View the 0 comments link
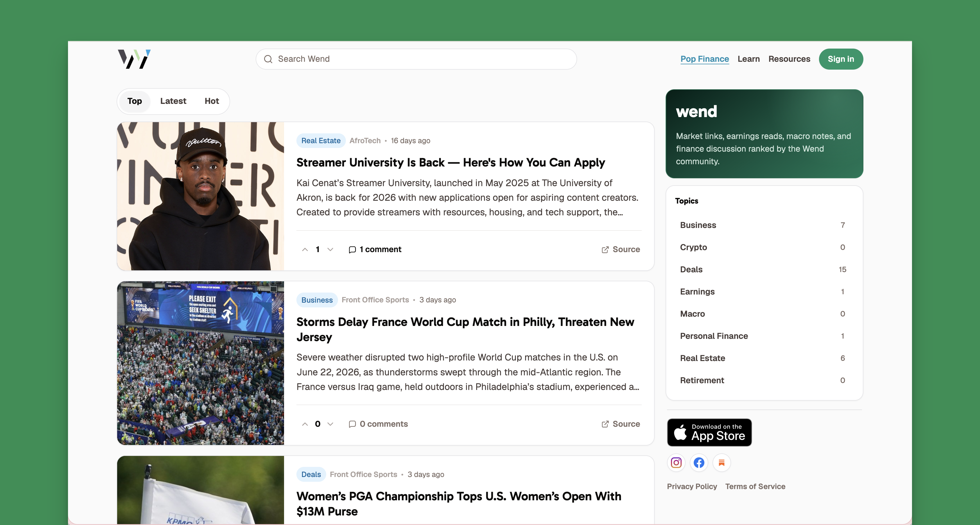The image size is (980, 525). 378,424
